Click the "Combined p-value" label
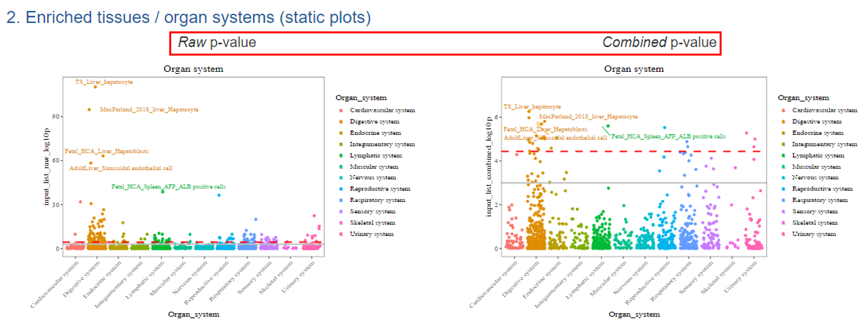 (659, 42)
